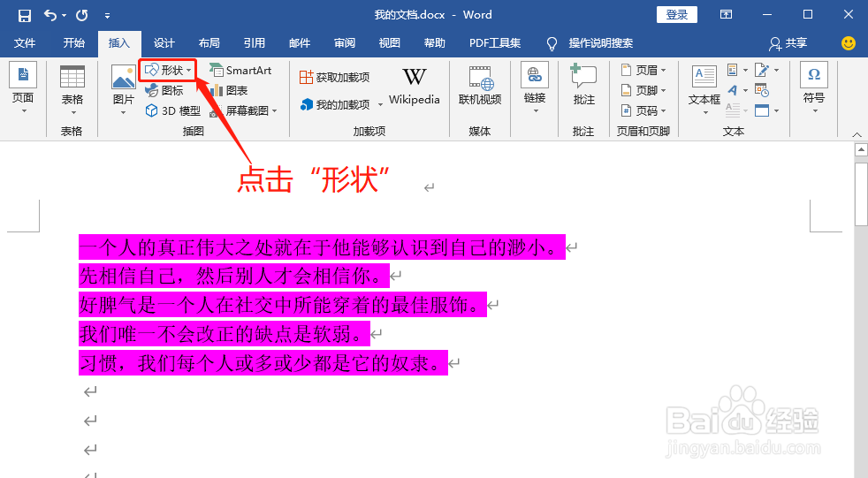Insert date and time icon
Viewport: 868px width, 478px height.
762,90
